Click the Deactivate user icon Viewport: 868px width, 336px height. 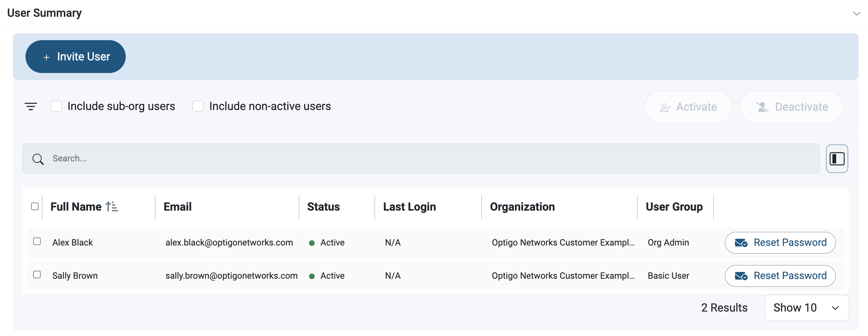pos(762,107)
